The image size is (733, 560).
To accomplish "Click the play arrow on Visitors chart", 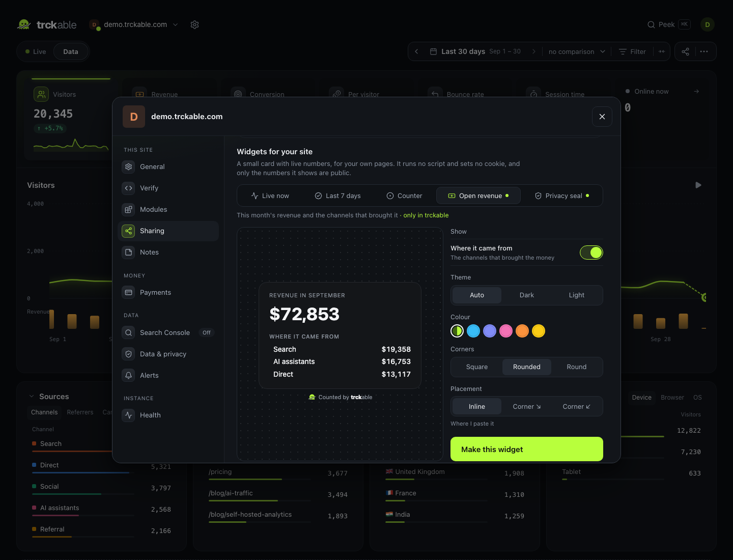I will [698, 185].
